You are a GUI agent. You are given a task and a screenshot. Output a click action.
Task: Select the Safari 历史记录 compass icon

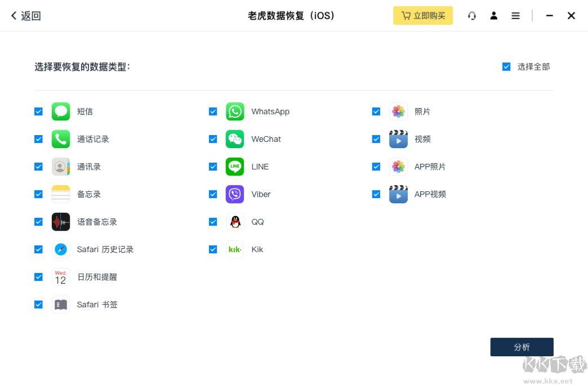(x=61, y=249)
